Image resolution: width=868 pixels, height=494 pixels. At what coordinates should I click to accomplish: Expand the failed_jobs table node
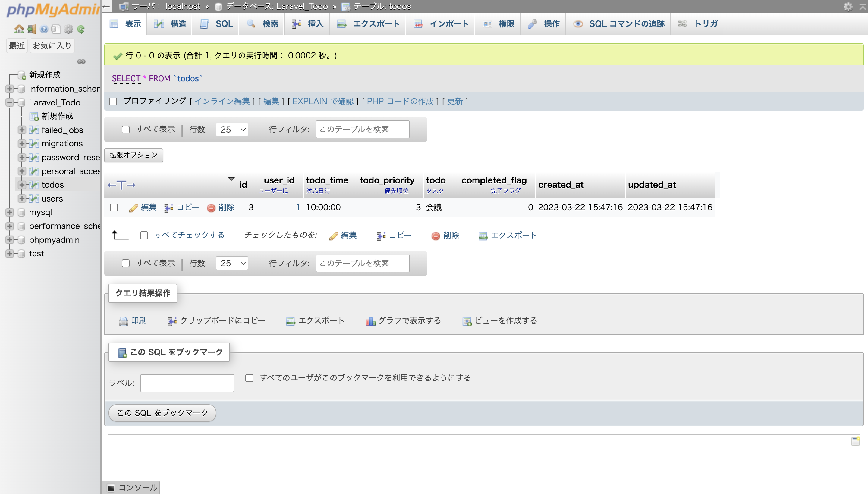pyautogui.click(x=22, y=130)
